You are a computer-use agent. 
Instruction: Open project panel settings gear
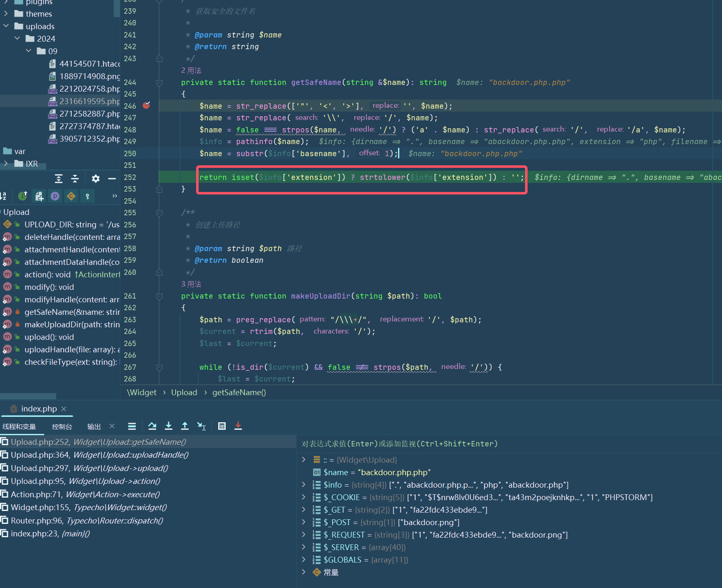(96, 179)
